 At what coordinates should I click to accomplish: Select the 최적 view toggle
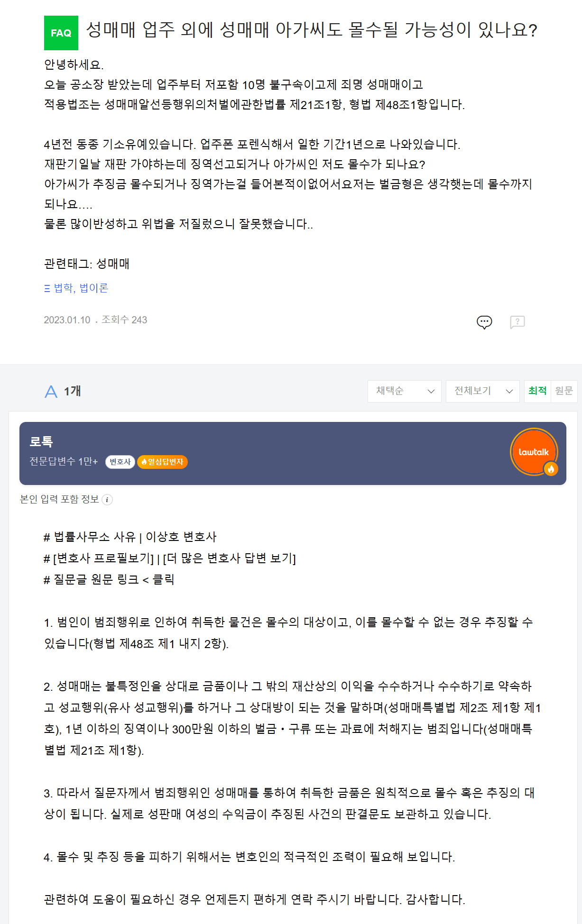[x=537, y=391]
